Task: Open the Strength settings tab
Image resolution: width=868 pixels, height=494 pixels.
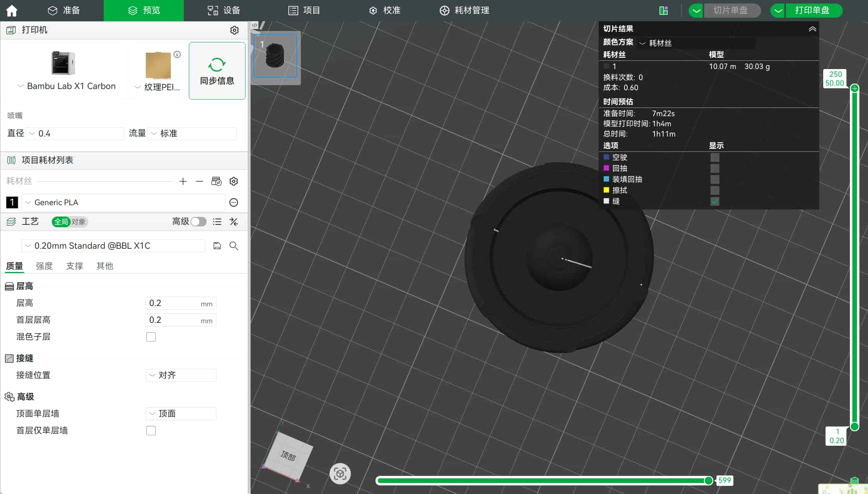Action: pyautogui.click(x=44, y=266)
